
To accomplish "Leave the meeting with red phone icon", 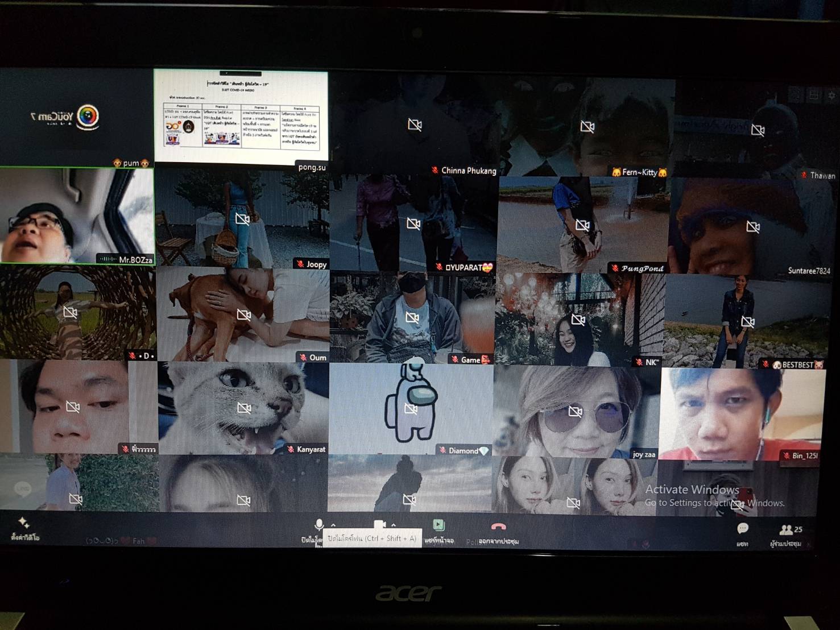I will tap(498, 527).
